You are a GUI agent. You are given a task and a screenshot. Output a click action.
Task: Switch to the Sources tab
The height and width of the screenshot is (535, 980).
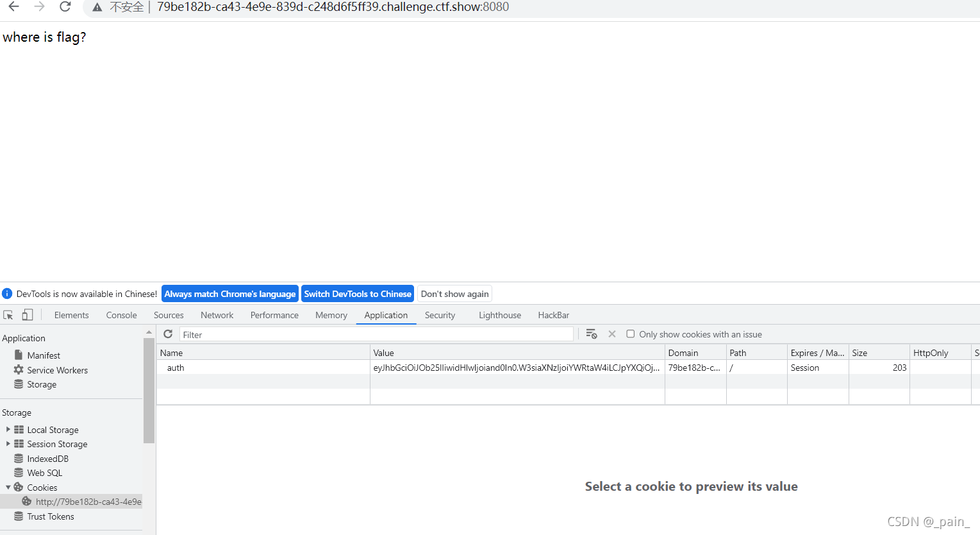(169, 315)
